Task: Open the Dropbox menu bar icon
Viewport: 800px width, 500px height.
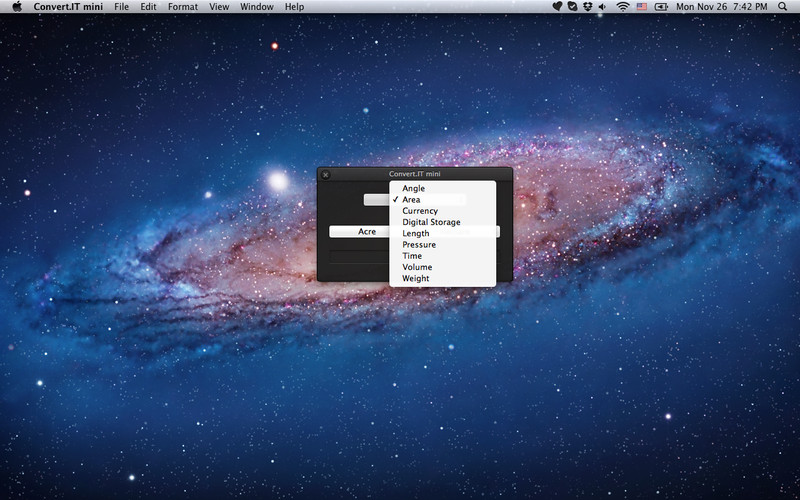Action: [587, 7]
